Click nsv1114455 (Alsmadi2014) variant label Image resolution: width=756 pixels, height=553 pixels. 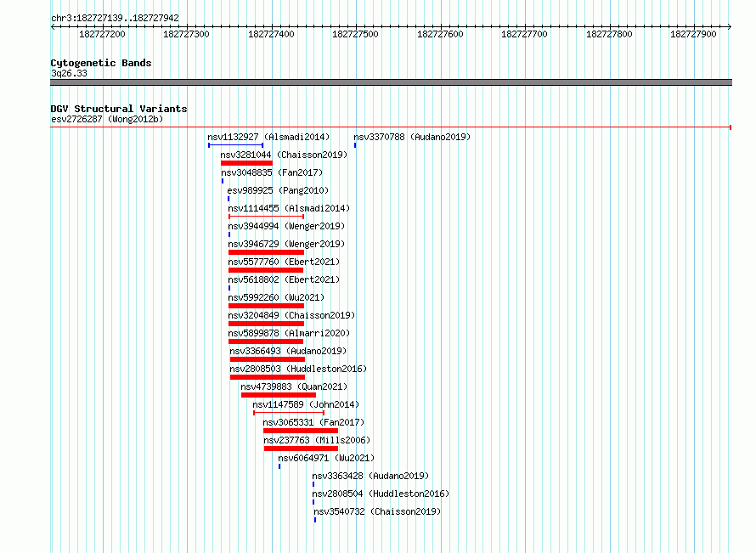tap(289, 208)
